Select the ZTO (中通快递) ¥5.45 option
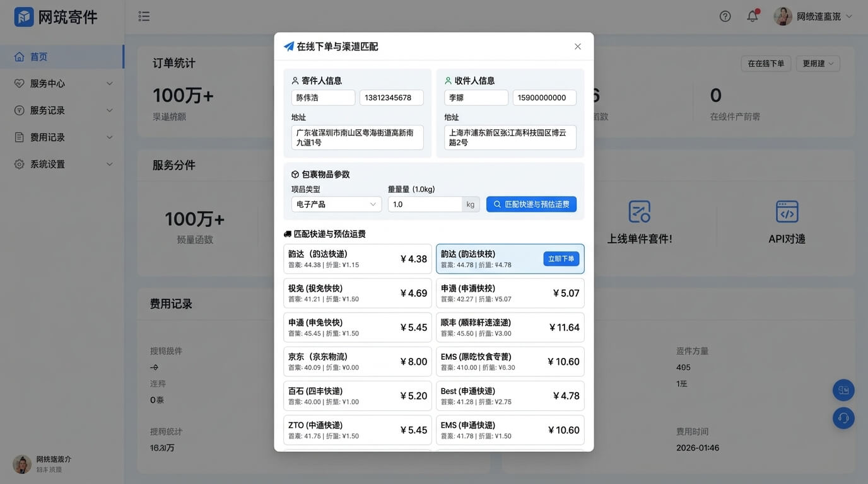 pyautogui.click(x=358, y=430)
